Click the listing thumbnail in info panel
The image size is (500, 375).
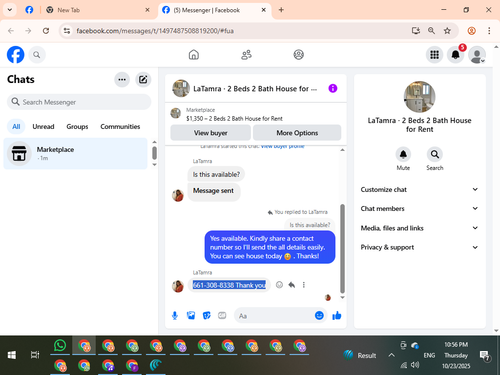pos(419,97)
